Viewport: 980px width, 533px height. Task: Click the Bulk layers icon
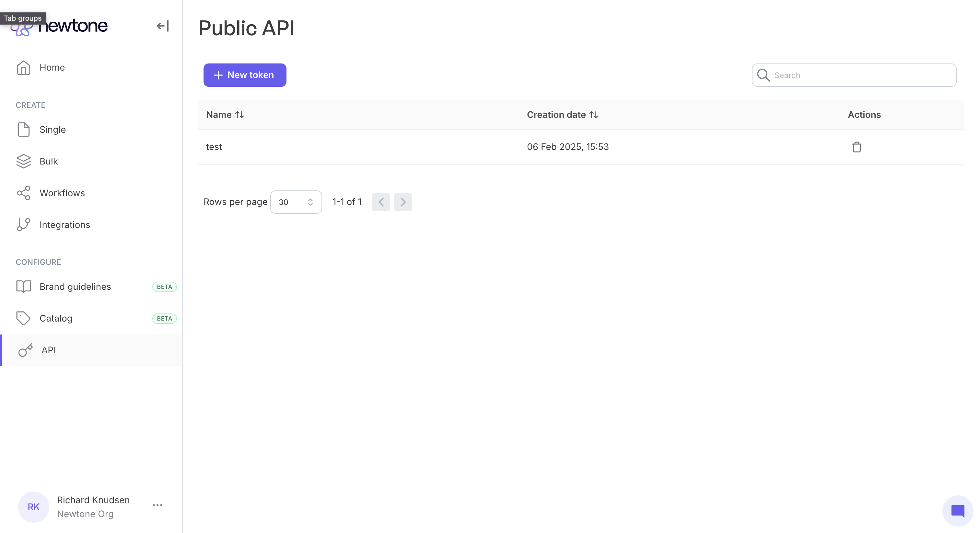[24, 161]
